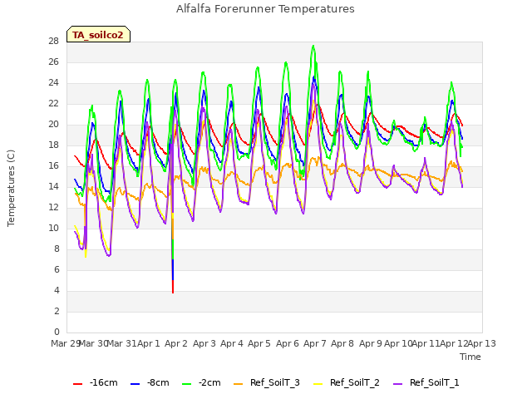Click the Alfalfa Forerunner Temperatures title
Viewport: 532px width, 399px height.
(265, 9)
